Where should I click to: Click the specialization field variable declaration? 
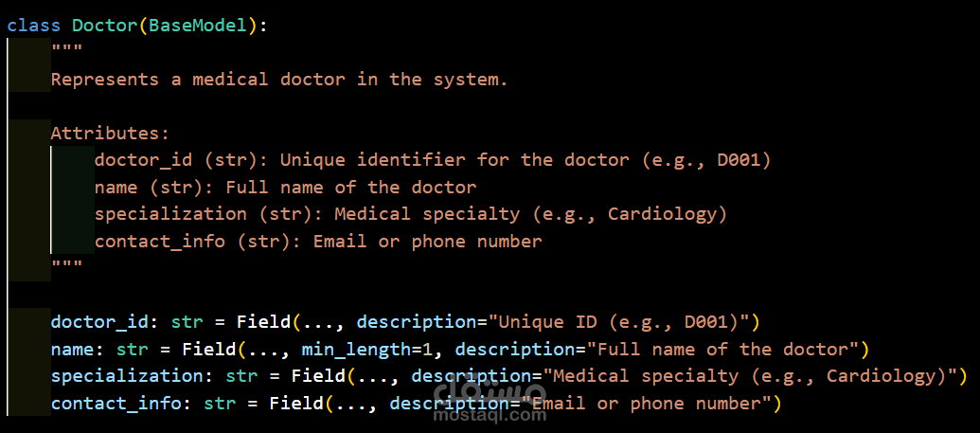(132, 376)
